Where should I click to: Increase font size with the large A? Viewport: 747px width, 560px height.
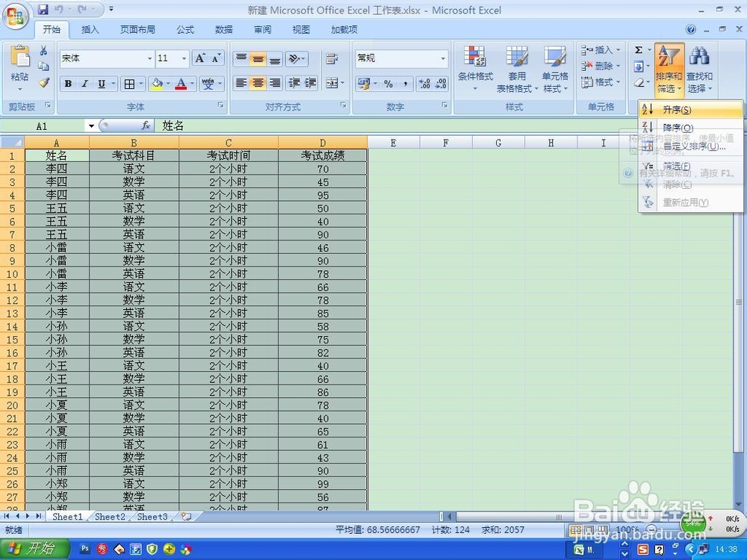pos(200,58)
